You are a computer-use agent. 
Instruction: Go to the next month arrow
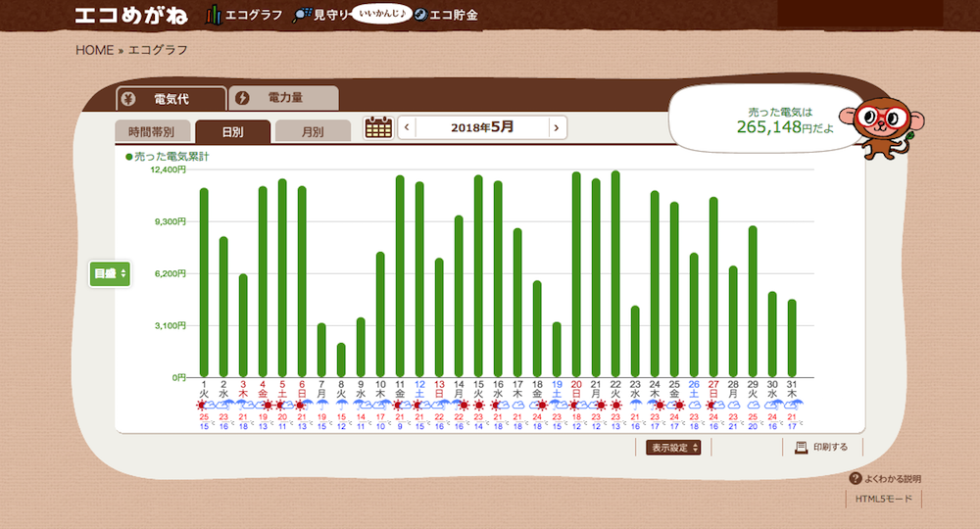click(557, 127)
